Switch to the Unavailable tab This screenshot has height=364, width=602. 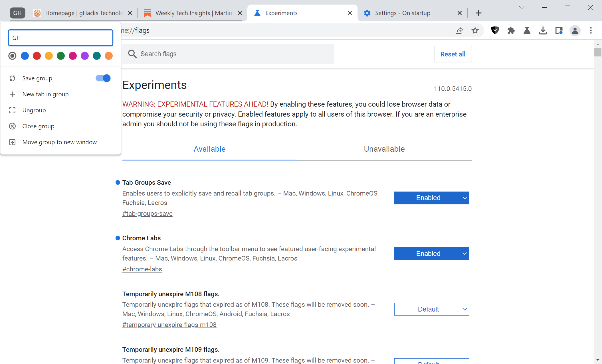coord(384,149)
